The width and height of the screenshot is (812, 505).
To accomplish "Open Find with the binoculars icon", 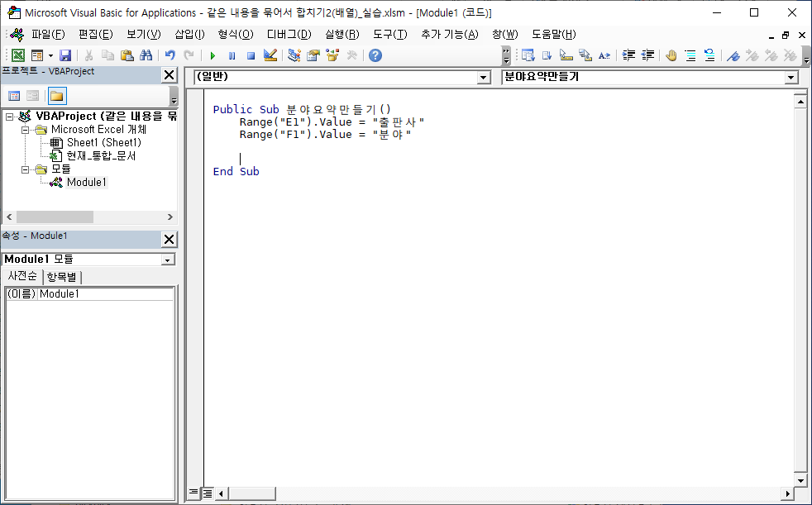I will (146, 55).
